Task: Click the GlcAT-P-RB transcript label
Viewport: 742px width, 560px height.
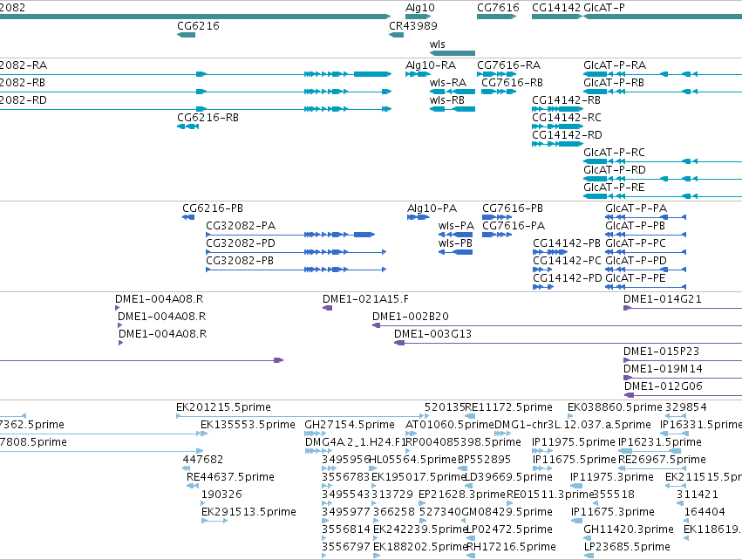Action: click(x=614, y=83)
